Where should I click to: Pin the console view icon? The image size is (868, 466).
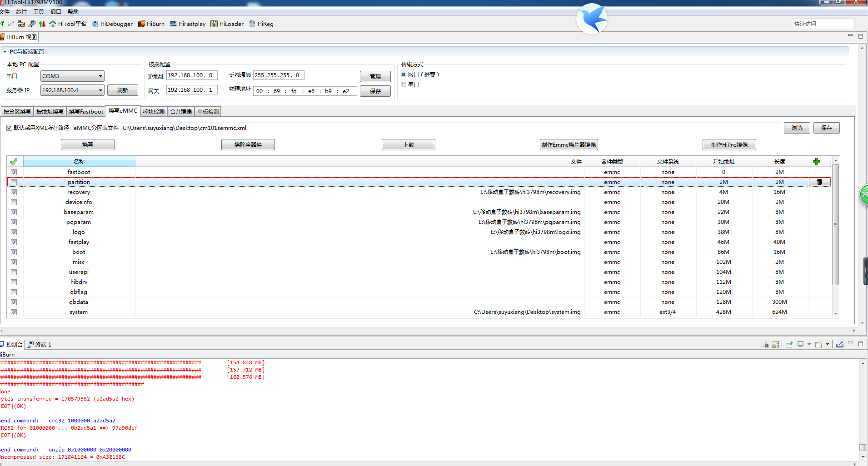click(789, 344)
